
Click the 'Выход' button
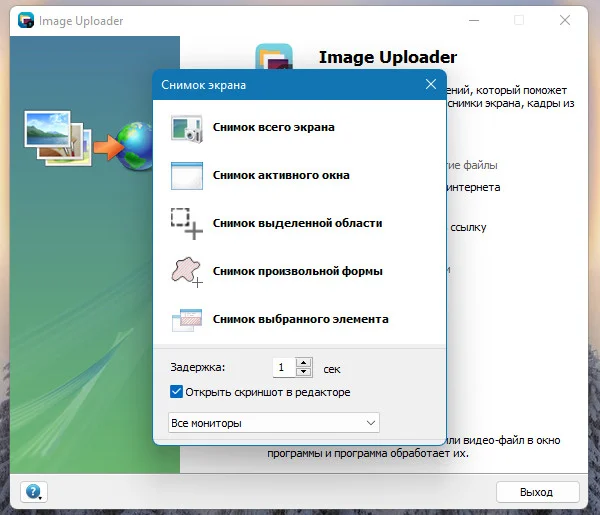pyautogui.click(x=538, y=492)
